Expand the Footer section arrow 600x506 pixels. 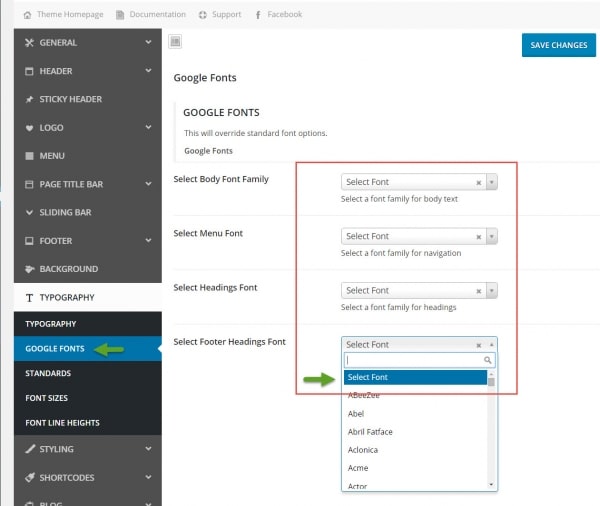pyautogui.click(x=148, y=240)
